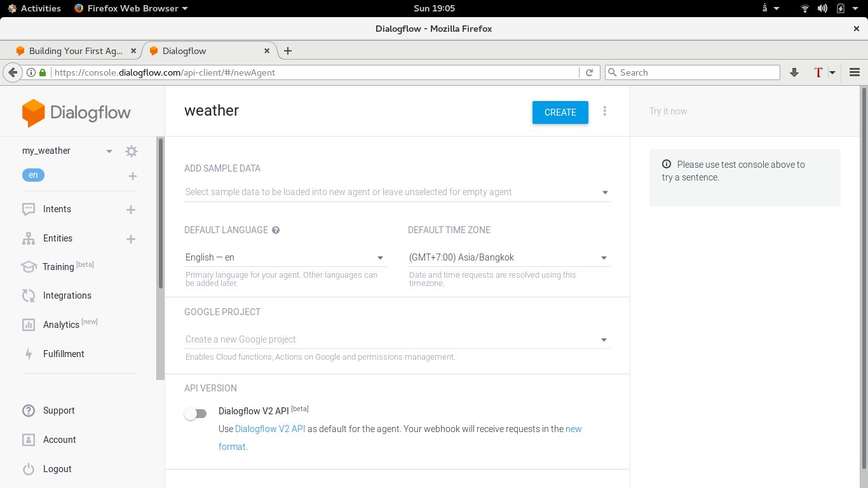Open Intents in the sidebar
This screenshot has width=868, height=488.
tap(57, 209)
